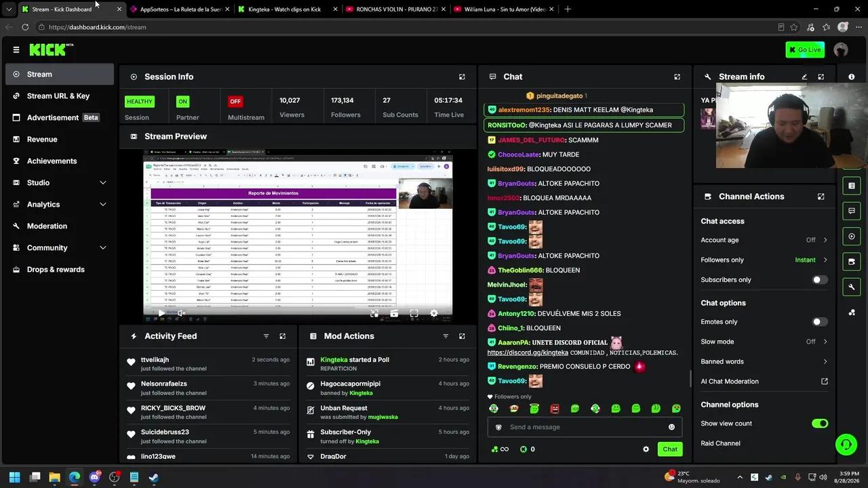Select the red angry emote in chat
This screenshot has height=488, width=868.
[555, 409]
